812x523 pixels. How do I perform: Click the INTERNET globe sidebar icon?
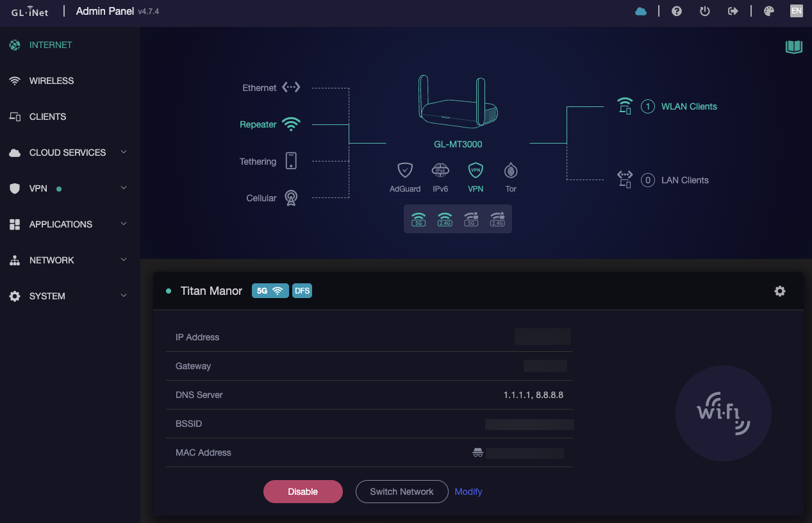15,45
